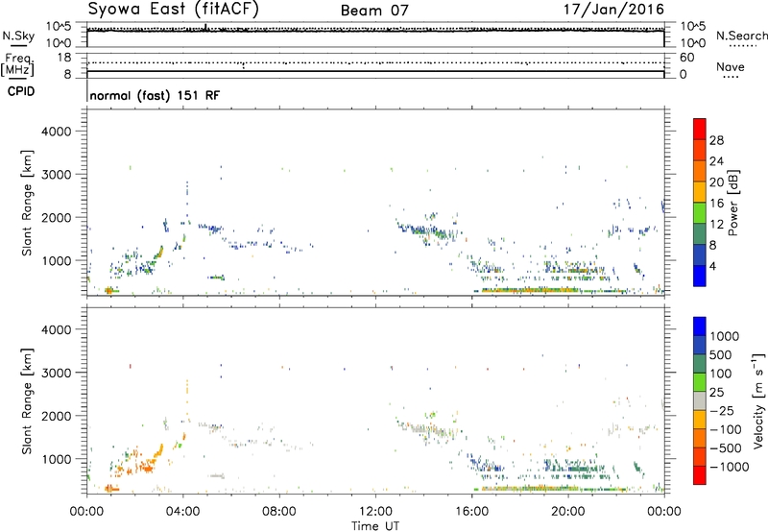
Task: Click the date '17/Jan/2016'
Action: tap(613, 10)
